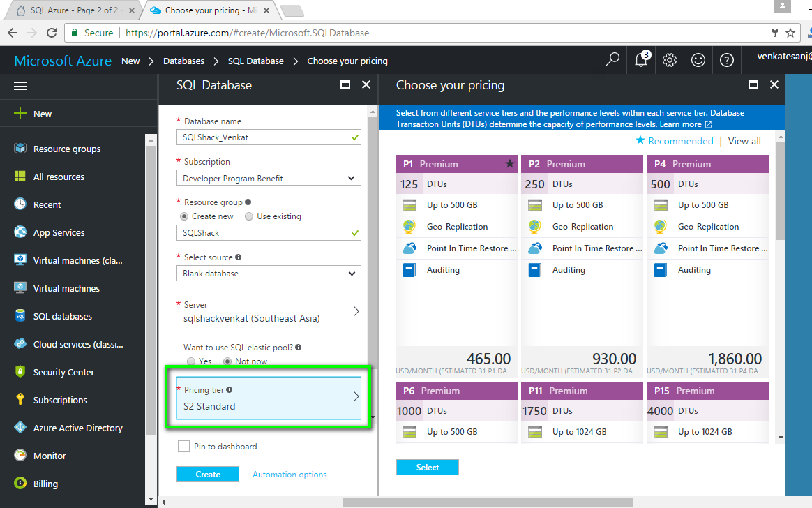The width and height of the screenshot is (812, 508).
Task: Click the search magnifier in top bar
Action: click(612, 60)
